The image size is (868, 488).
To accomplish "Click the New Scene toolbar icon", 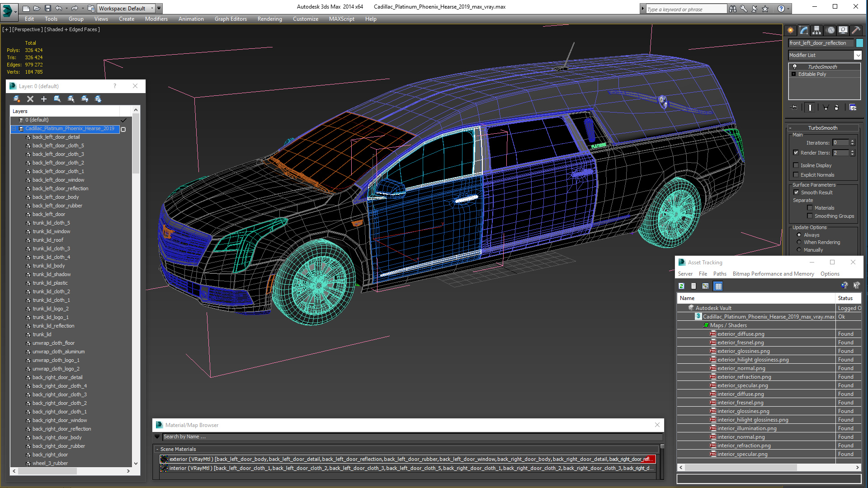I will [x=26, y=8].
